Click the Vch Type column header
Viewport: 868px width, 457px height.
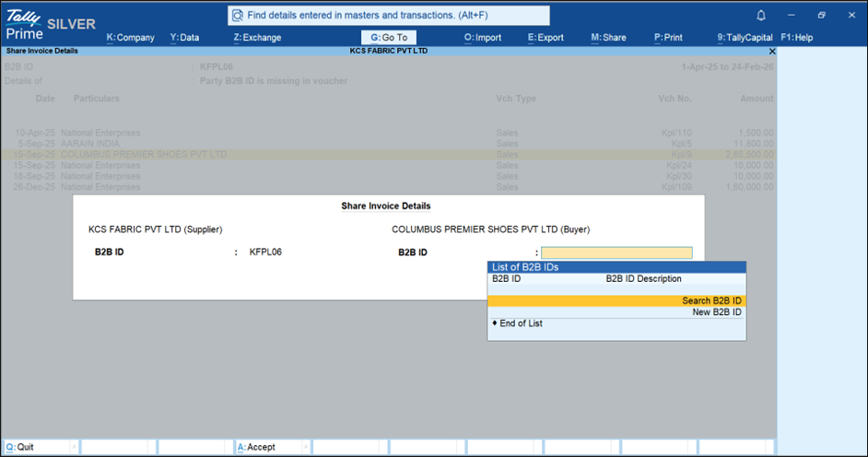(x=515, y=99)
